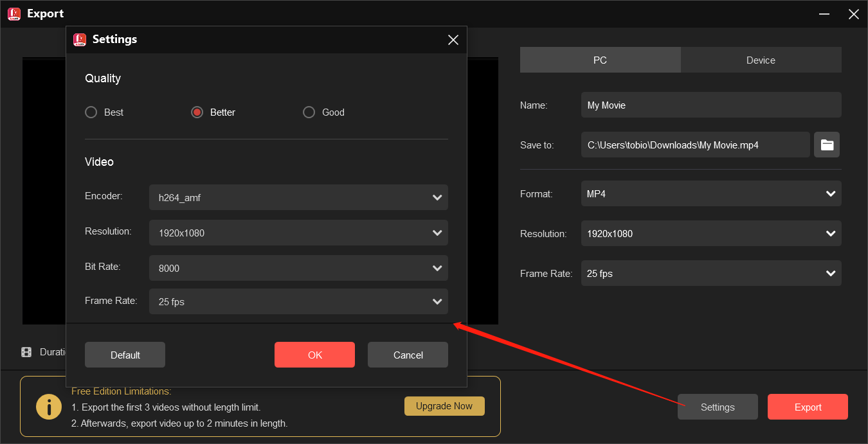Screen dimensions: 868x444
Task: Select the Better quality radio button
Action: click(x=197, y=112)
